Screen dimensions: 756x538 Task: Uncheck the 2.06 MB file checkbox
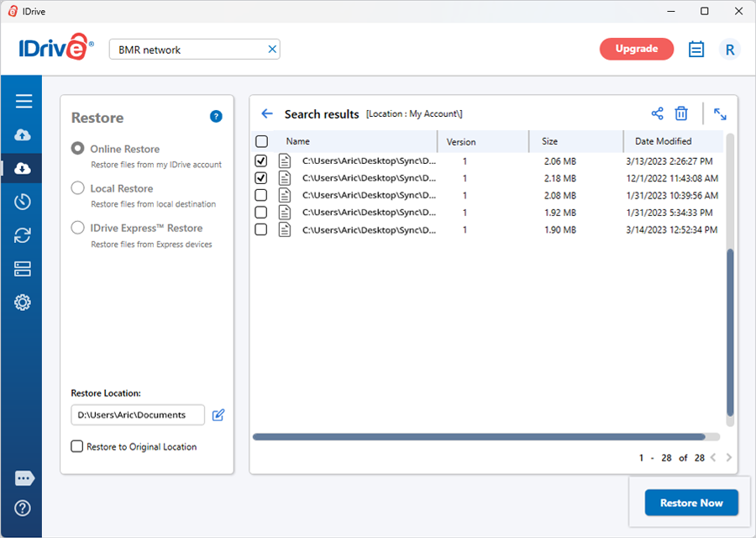(x=261, y=161)
